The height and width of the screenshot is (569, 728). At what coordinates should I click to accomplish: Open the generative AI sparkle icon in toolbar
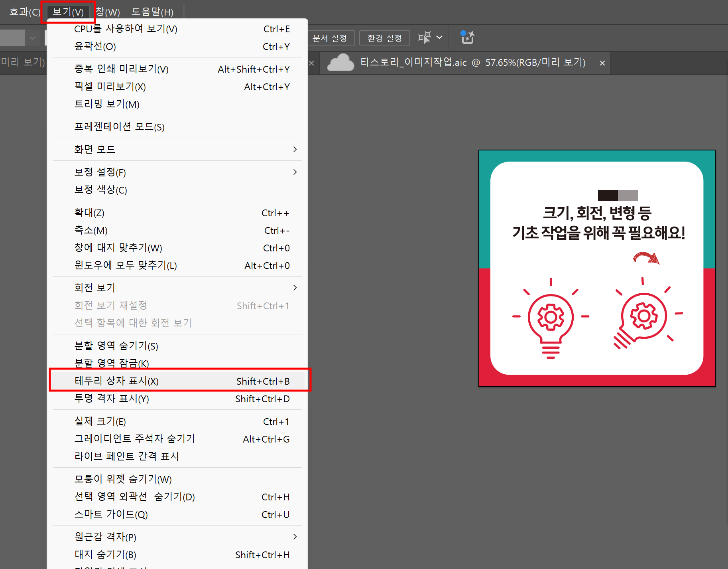pyautogui.click(x=466, y=37)
